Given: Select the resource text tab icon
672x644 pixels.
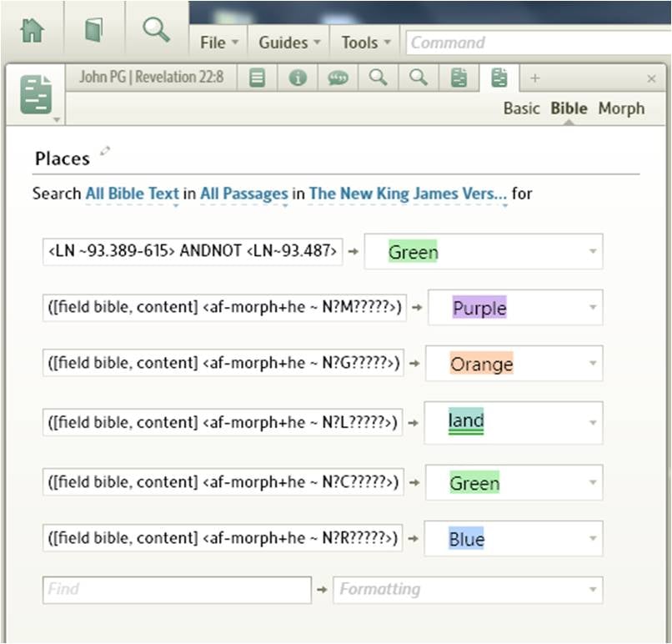Looking at the screenshot, I should pos(257,78).
